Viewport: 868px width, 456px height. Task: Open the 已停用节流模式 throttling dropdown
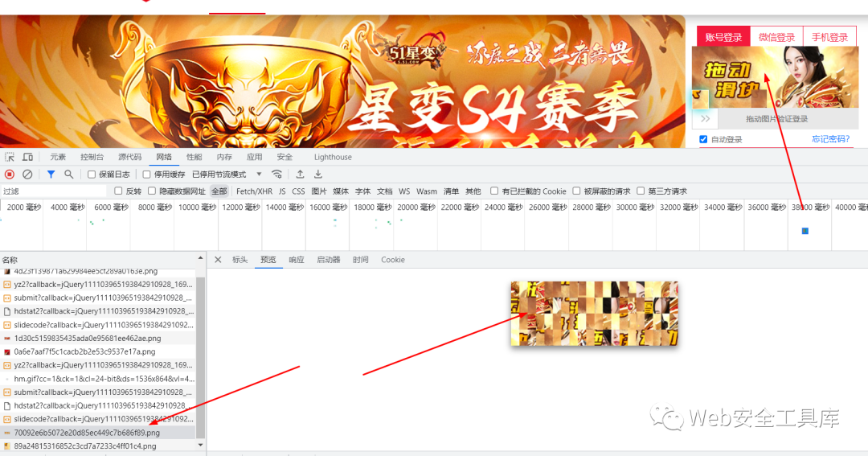(x=227, y=175)
